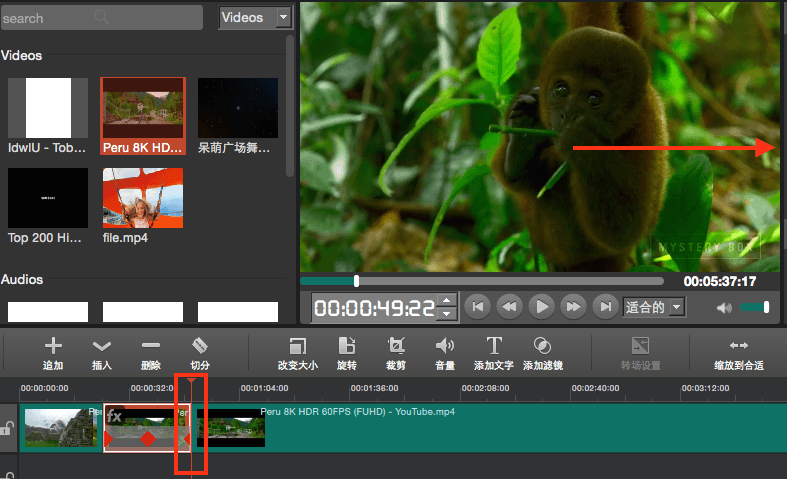Image resolution: width=787 pixels, height=479 pixels.
Task: Click the 00:03:12:00 ruler mark
Action: click(x=705, y=388)
